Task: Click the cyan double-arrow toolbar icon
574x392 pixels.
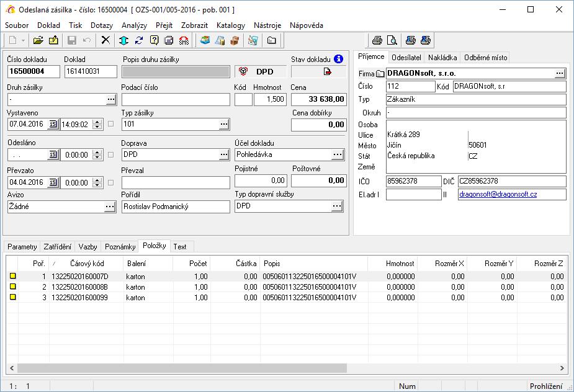Action: 123,40
